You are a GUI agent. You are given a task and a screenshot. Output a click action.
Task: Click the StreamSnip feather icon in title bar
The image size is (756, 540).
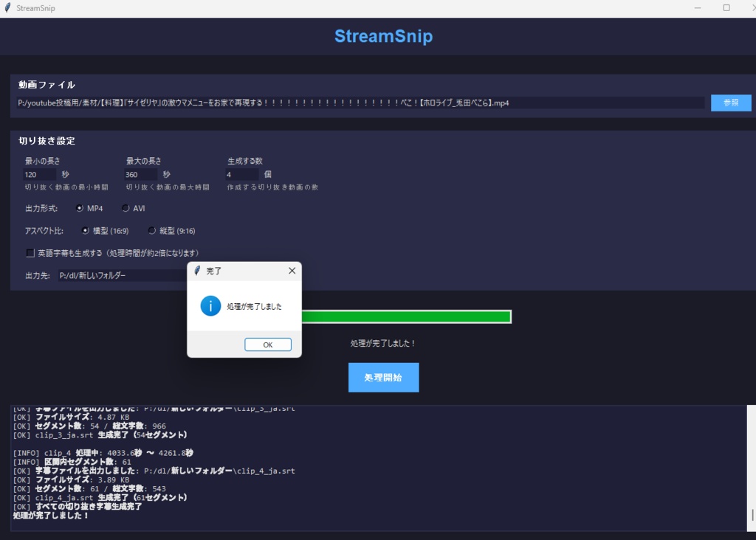click(7, 7)
